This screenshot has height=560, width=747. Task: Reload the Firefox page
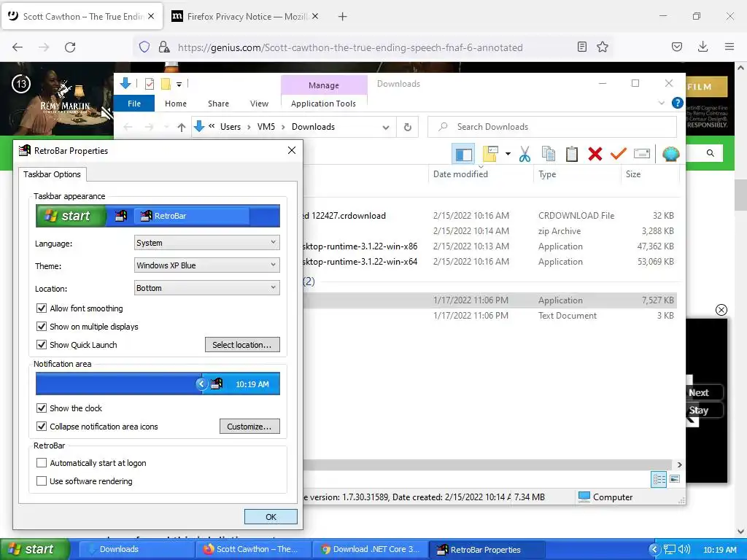coord(70,47)
